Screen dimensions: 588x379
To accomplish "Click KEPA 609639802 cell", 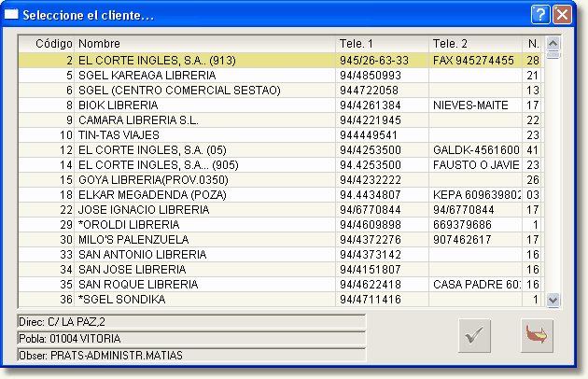I will point(477,195).
